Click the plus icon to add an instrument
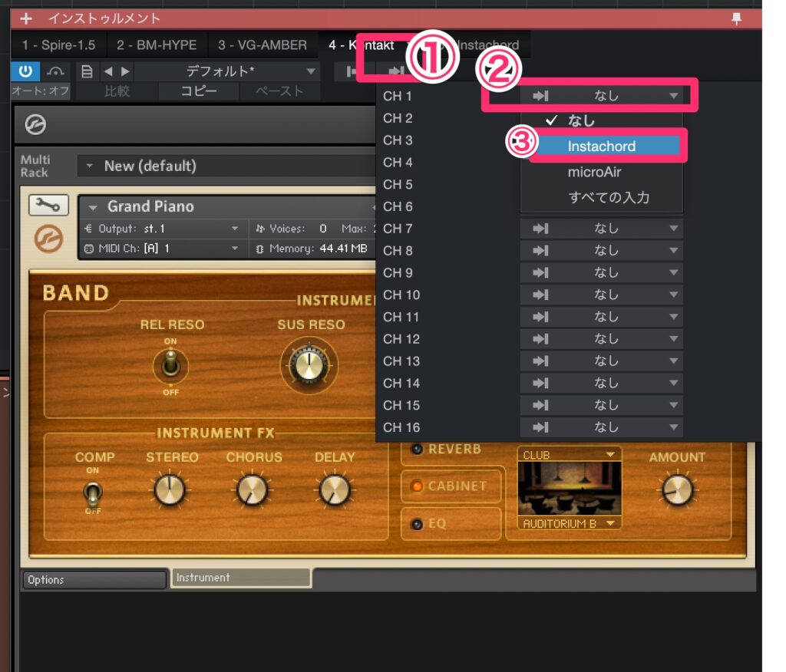 (27, 18)
